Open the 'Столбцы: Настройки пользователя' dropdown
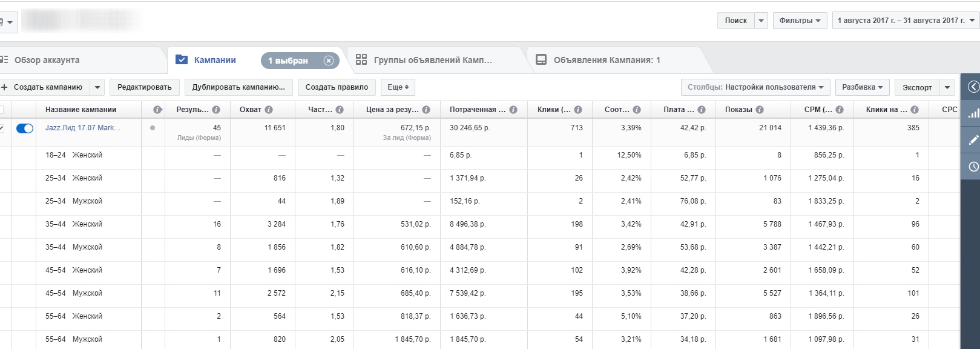The width and height of the screenshot is (980, 349). [x=755, y=87]
